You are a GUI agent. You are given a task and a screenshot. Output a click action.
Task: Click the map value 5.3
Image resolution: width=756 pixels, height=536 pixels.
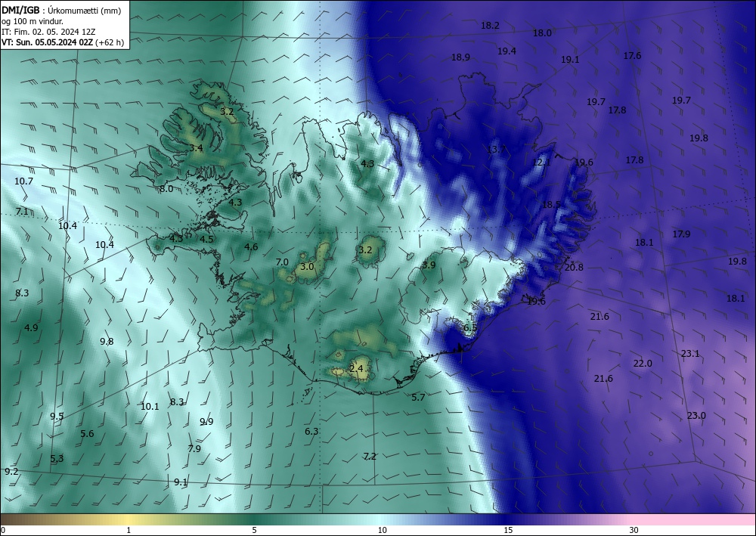tap(57, 458)
